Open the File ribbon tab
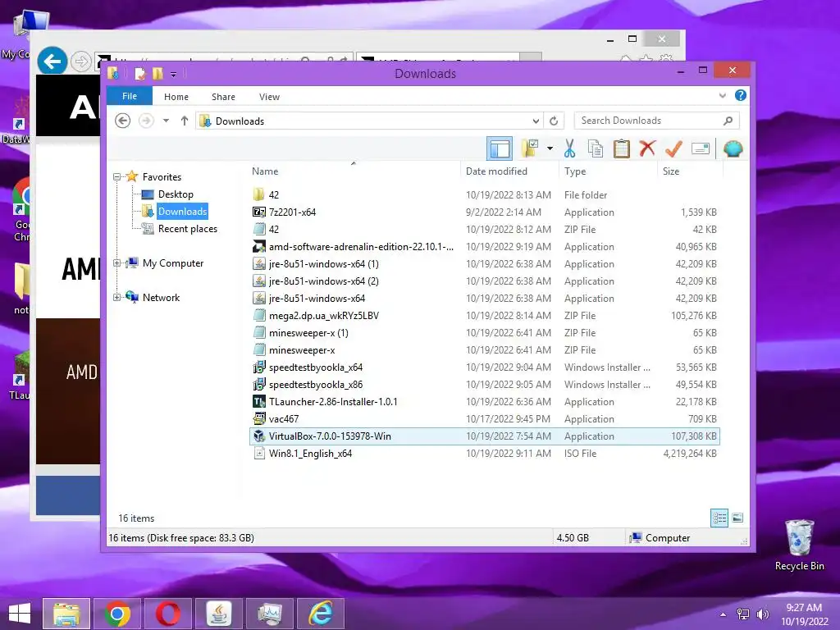 [x=129, y=96]
